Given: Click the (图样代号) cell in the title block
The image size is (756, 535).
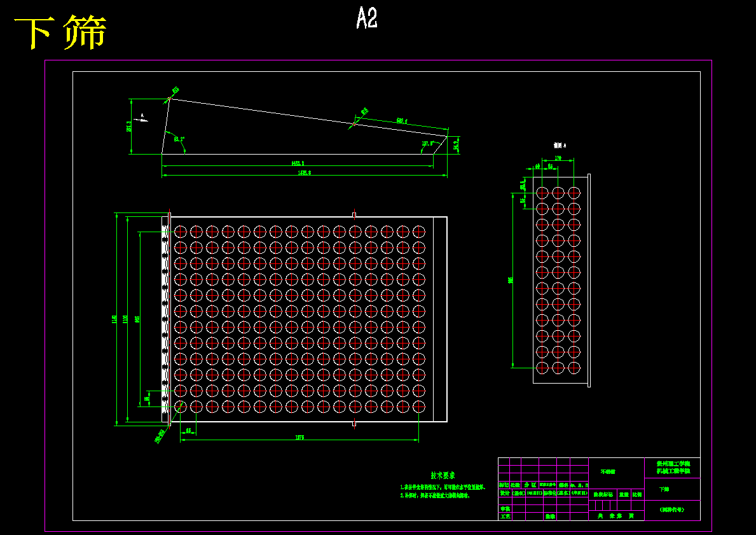Looking at the screenshot, I should (x=672, y=510).
